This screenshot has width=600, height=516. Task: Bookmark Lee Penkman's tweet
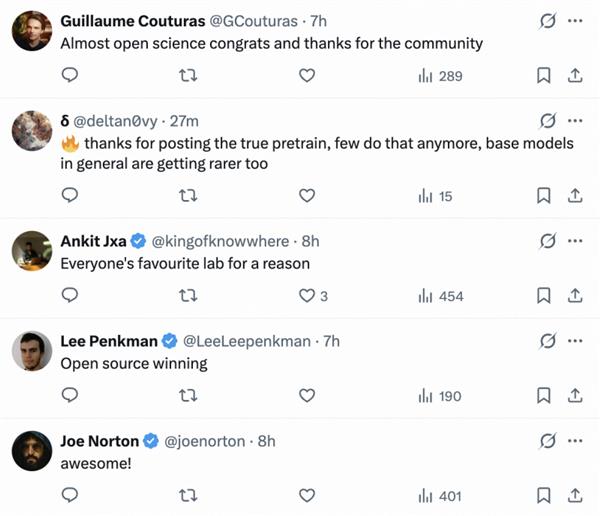point(543,395)
